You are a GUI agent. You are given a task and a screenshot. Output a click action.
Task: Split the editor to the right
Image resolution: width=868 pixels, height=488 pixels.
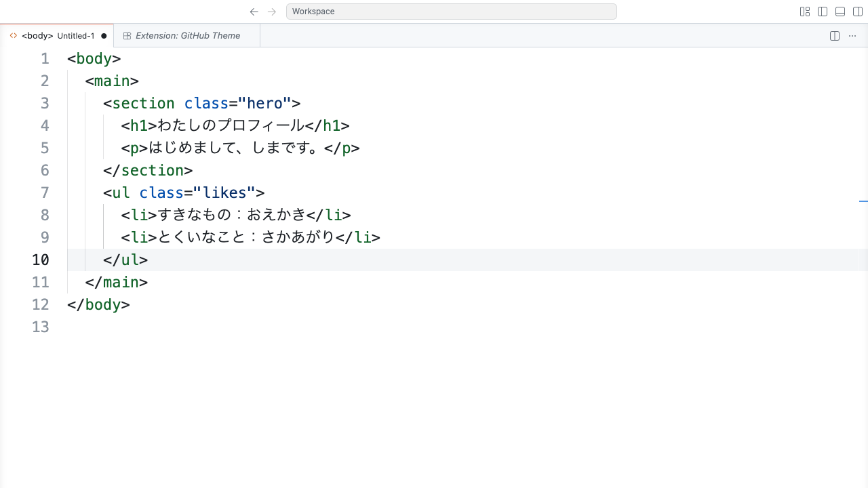click(x=835, y=36)
